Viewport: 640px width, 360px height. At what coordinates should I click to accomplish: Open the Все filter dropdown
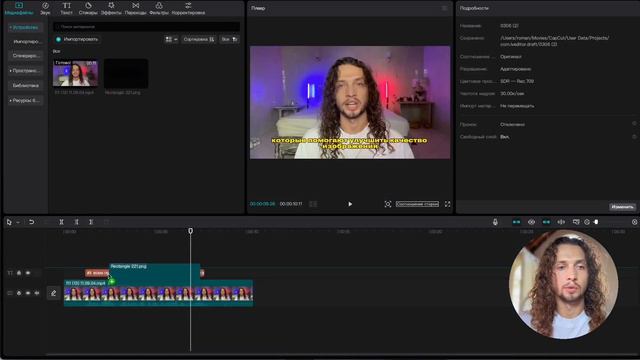tap(229, 39)
